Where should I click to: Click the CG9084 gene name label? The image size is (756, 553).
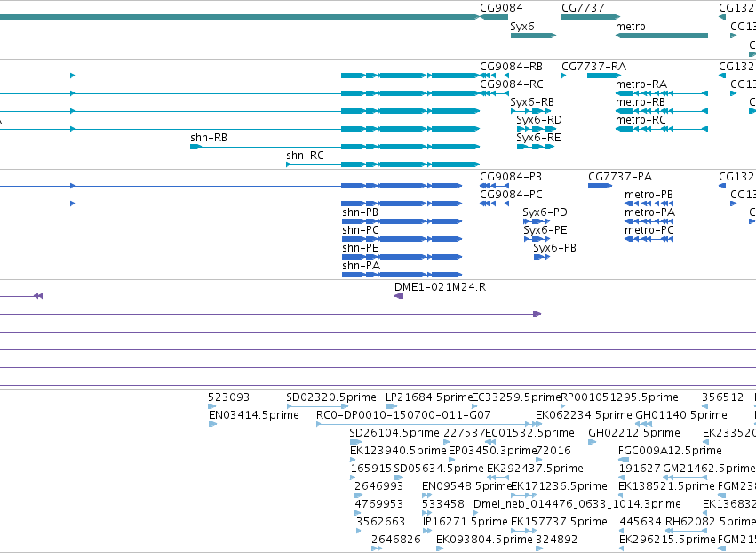coord(501,8)
